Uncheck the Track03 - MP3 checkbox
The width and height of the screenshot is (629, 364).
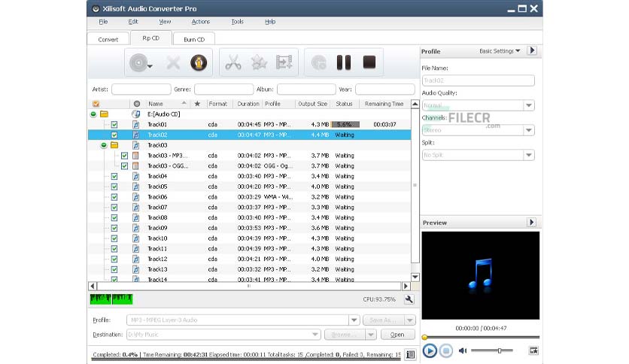(x=124, y=156)
